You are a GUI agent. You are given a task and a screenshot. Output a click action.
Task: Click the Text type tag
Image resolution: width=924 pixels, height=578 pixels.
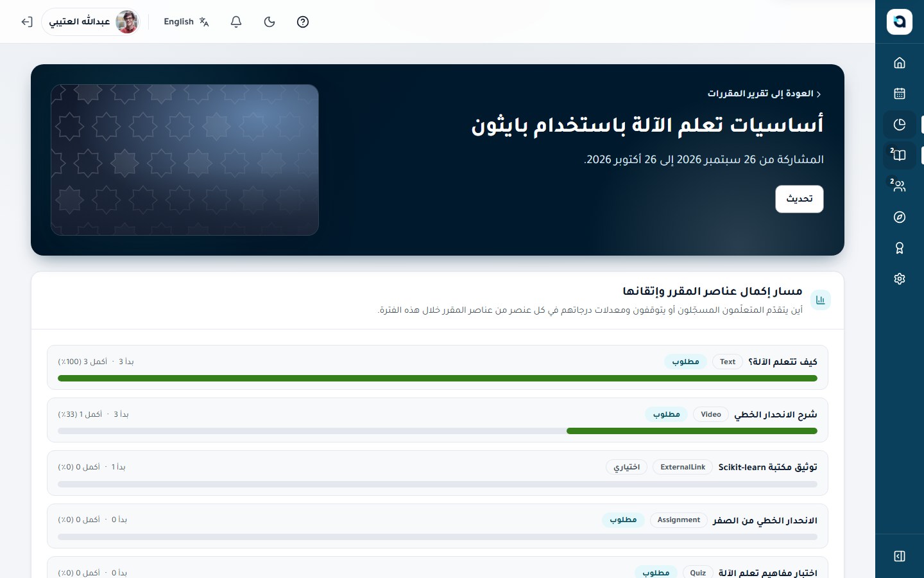(728, 362)
